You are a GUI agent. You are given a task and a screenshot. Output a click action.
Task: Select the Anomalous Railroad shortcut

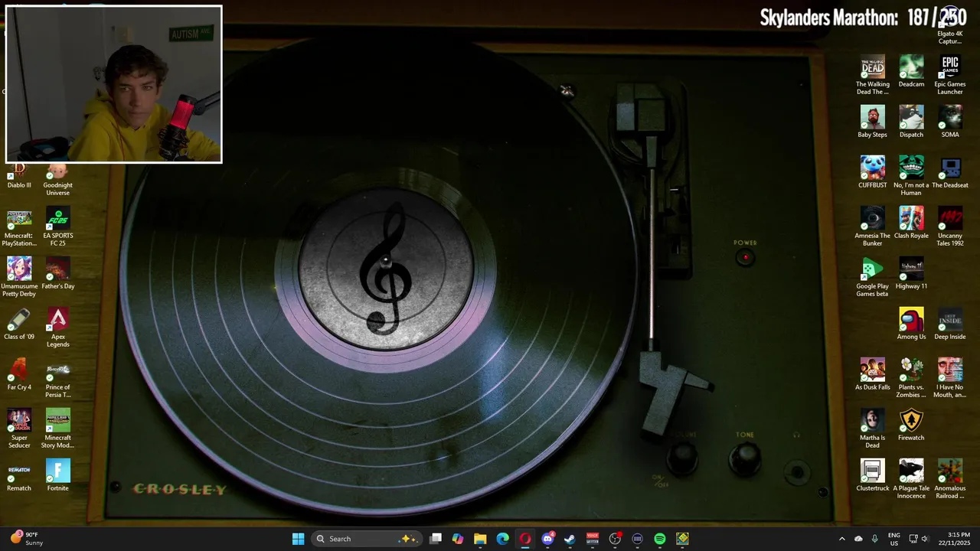(x=950, y=479)
